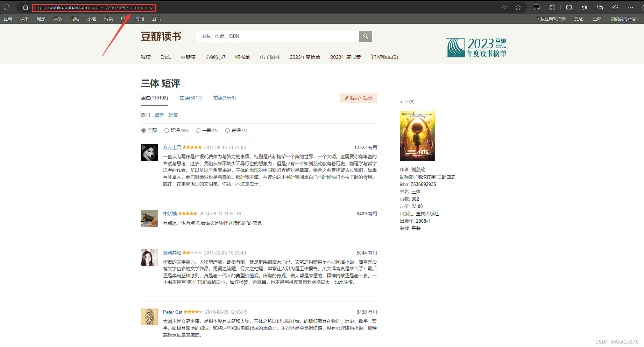Screen dimensions: 644x347
Task: Click the pencil icon in 我来写短评
Action: tap(346, 98)
